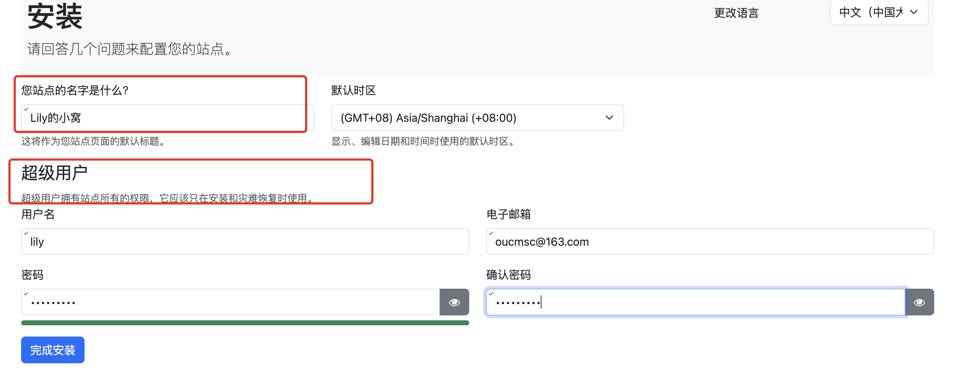Click the username field containing lily
980x383 pixels.
pyautogui.click(x=244, y=242)
